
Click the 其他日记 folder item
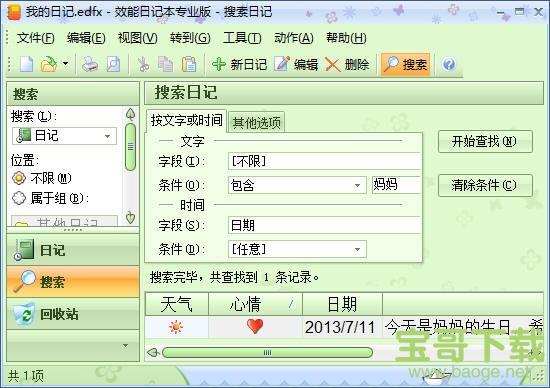tap(64, 222)
